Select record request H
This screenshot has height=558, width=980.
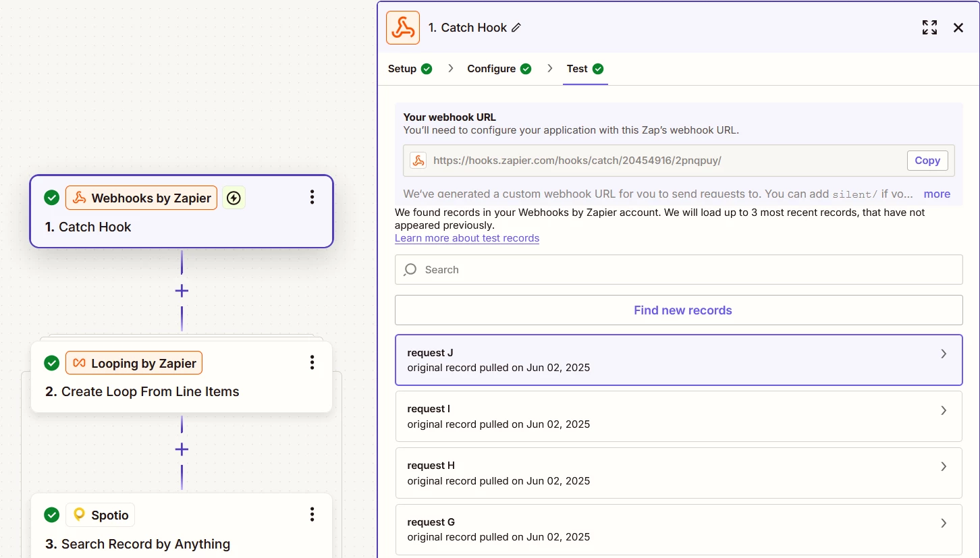[679, 473]
